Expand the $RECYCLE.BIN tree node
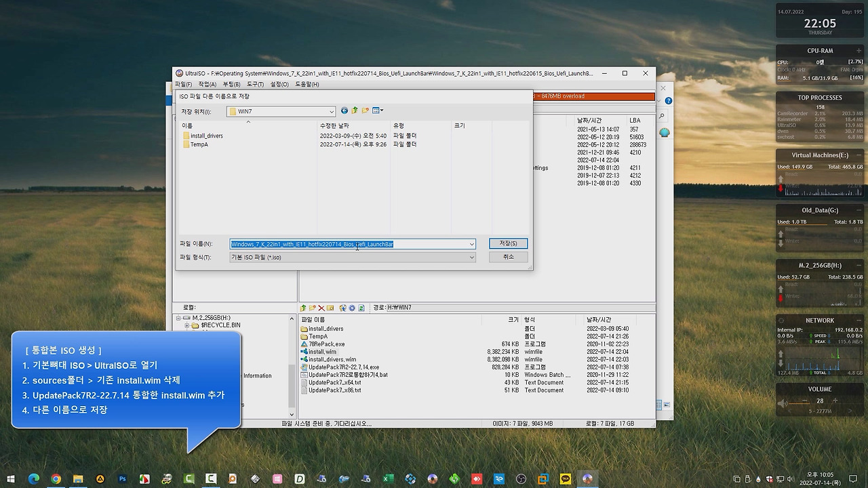The height and width of the screenshot is (488, 868). (x=187, y=325)
